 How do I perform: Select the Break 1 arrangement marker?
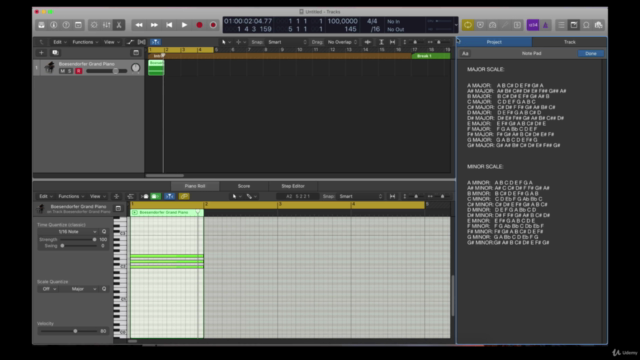[431, 56]
